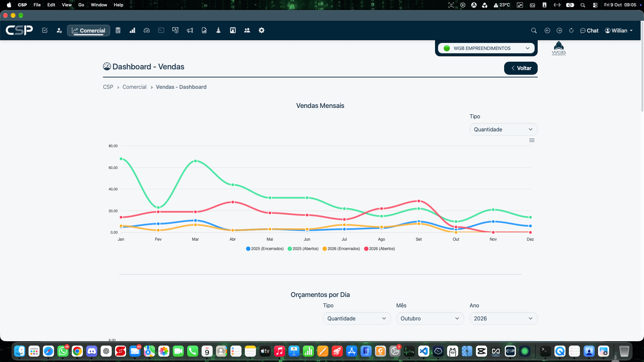
Task: Click the page vertical scrollbar
Action: 642,67
